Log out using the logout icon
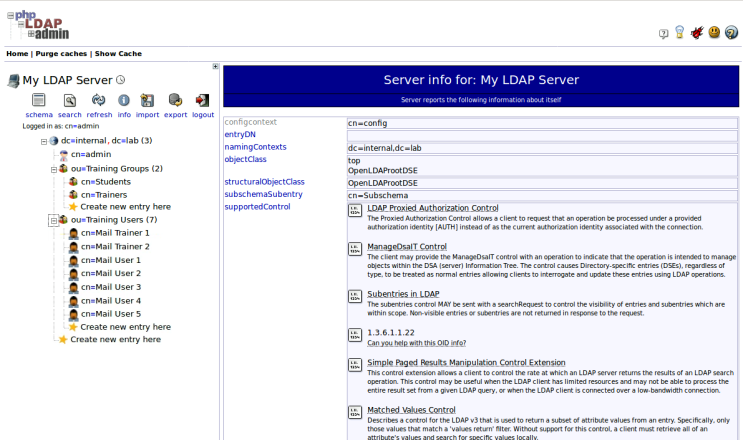This screenshot has width=743, height=440. 202,100
